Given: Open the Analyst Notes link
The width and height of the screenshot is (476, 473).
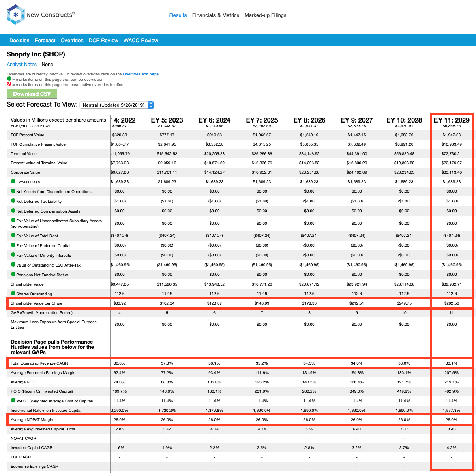Looking at the screenshot, I should (x=21, y=64).
